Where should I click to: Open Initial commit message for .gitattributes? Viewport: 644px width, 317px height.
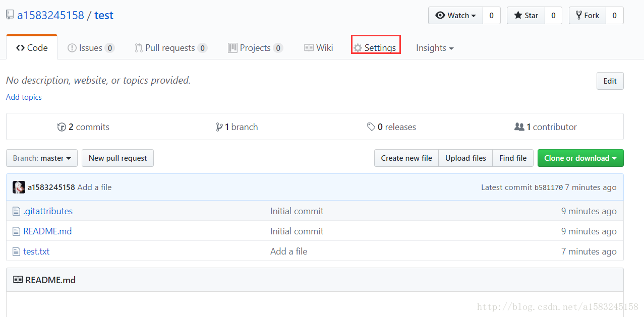click(x=297, y=211)
